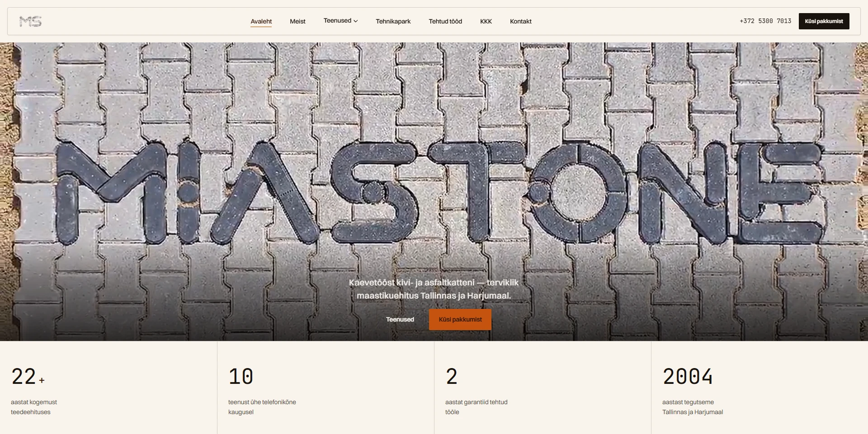The height and width of the screenshot is (434, 868).
Task: Open the Tehnikapark page
Action: [393, 21]
